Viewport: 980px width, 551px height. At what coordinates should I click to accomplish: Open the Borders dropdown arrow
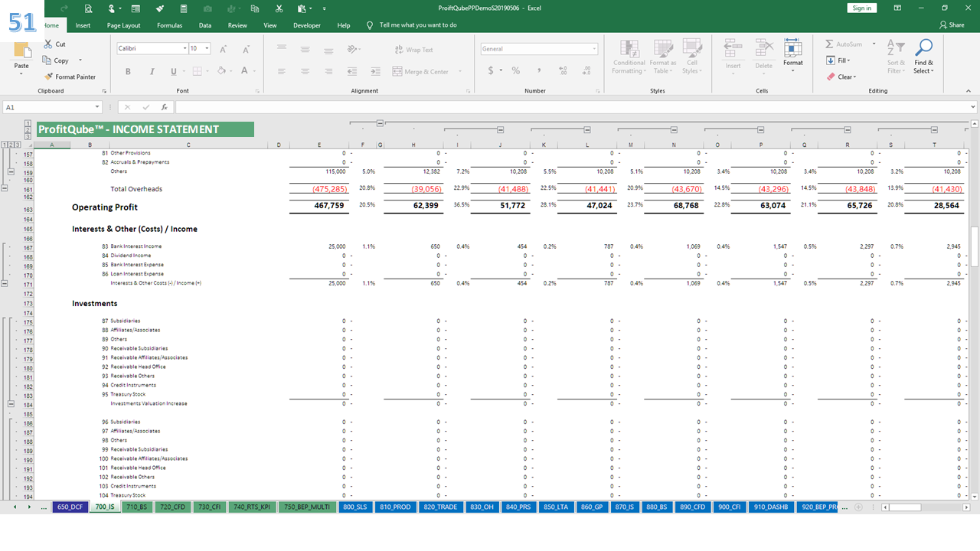[207, 72]
